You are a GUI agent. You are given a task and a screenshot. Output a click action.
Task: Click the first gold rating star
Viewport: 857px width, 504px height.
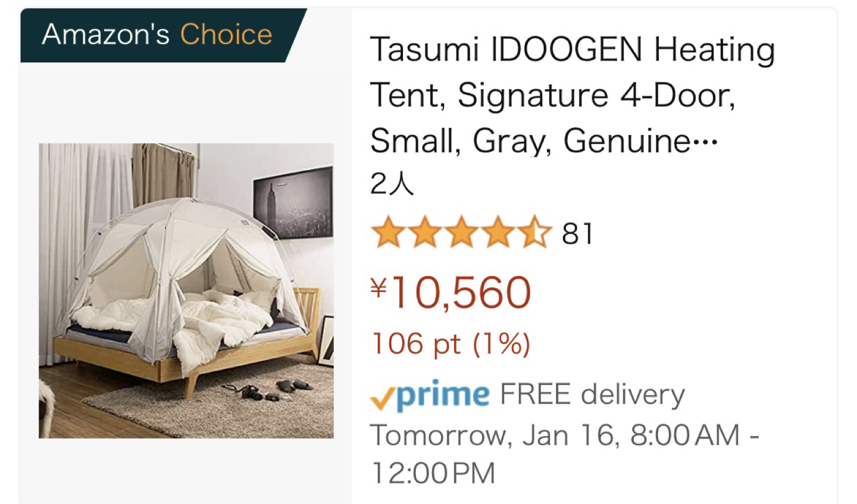tap(387, 233)
